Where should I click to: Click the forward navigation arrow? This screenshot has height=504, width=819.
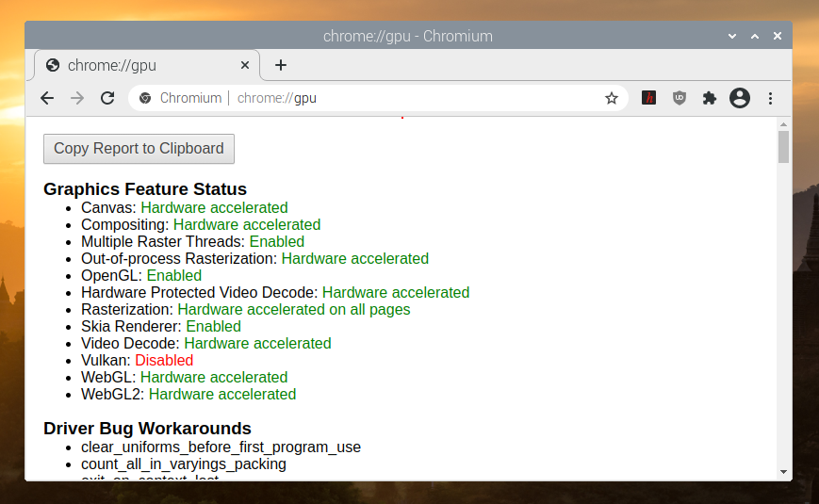[77, 98]
